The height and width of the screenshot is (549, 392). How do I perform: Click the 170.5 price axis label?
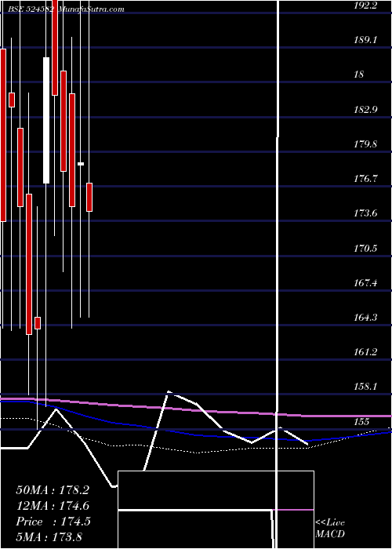(x=365, y=249)
